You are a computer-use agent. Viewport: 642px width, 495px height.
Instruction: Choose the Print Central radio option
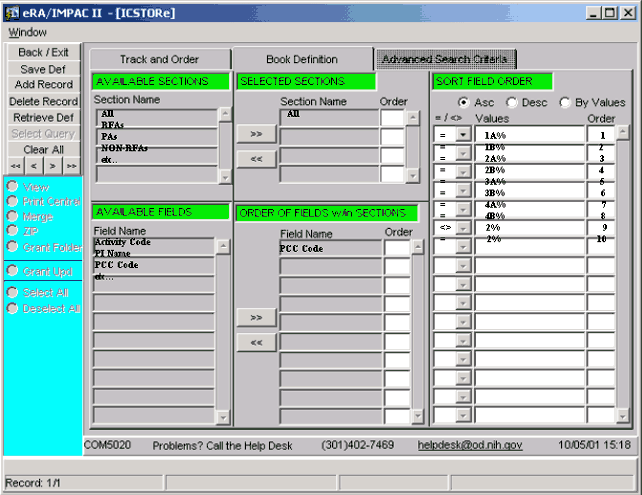tap(13, 201)
